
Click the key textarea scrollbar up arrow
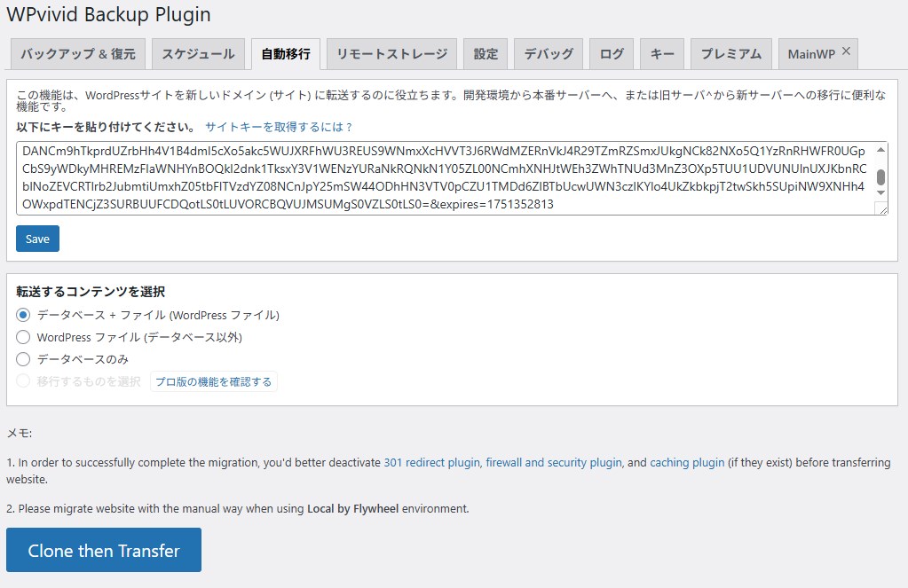880,149
